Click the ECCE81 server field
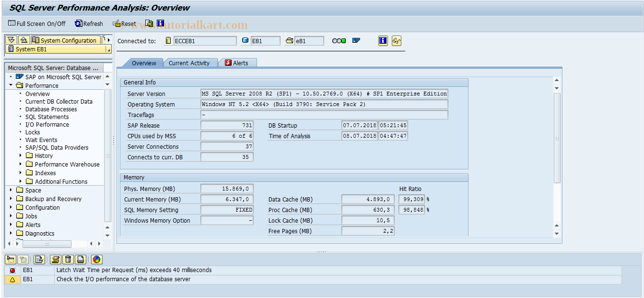 coord(205,41)
